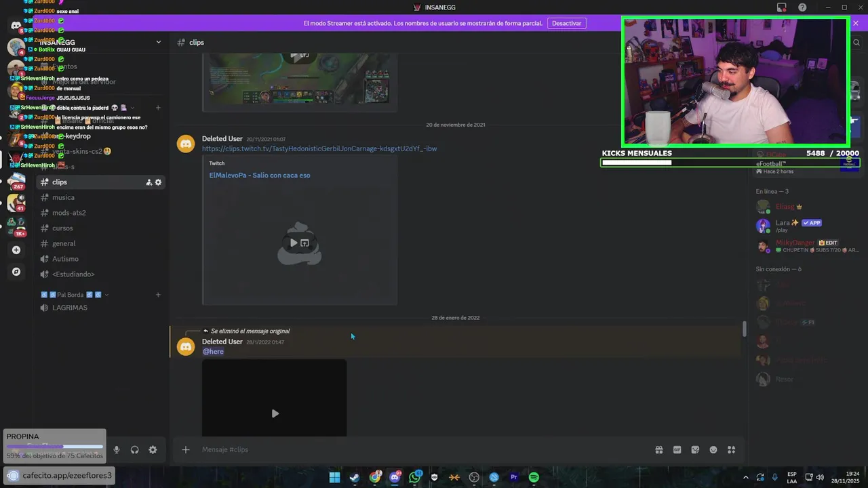Screen dimensions: 868x488
Task: Click 'Se eliminó el mensaje original' reply reference
Action: click(250, 331)
